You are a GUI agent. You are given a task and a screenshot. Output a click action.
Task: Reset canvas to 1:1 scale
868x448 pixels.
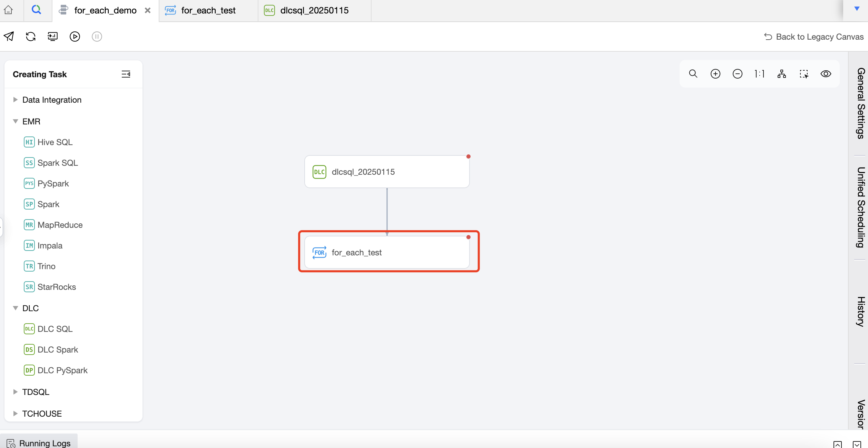coord(759,74)
